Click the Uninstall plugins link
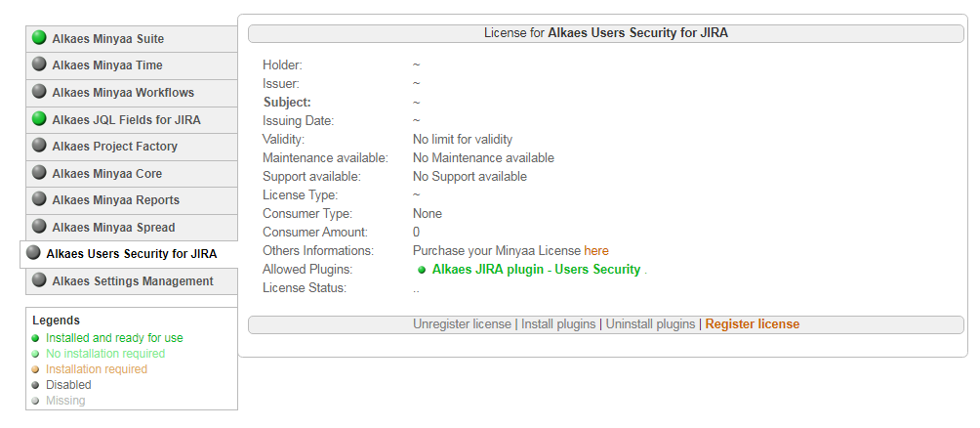This screenshot has height=428, width=980. point(650,324)
